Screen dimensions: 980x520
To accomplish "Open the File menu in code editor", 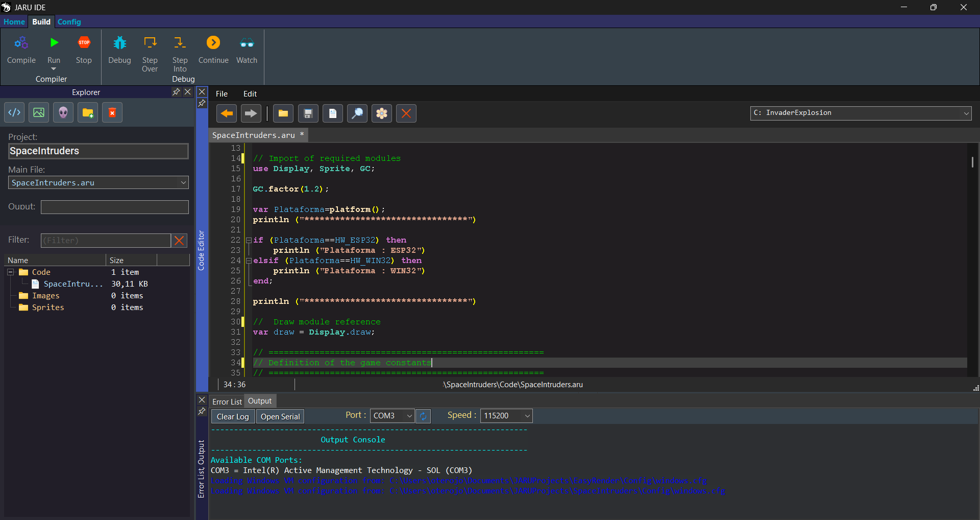I will coord(222,93).
